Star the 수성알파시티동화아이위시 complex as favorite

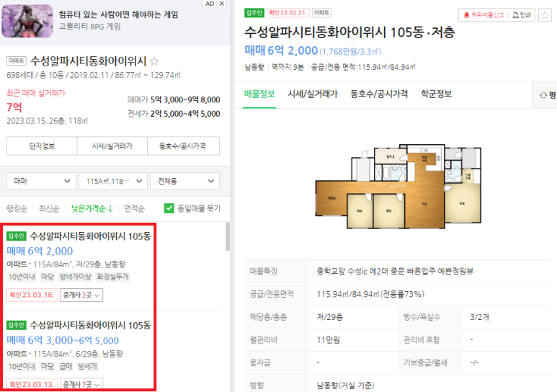[x=154, y=61]
